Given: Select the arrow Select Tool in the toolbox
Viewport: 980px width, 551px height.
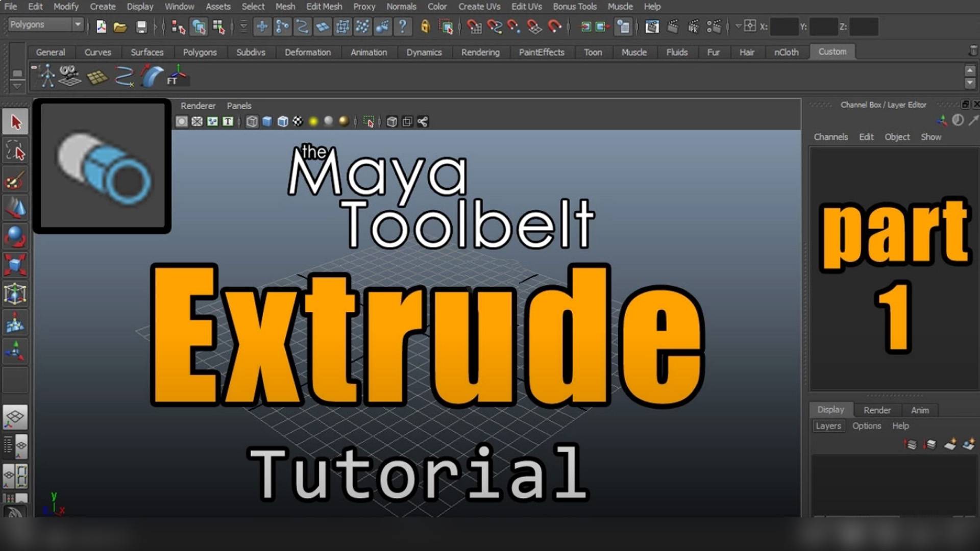Looking at the screenshot, I should coord(15,122).
